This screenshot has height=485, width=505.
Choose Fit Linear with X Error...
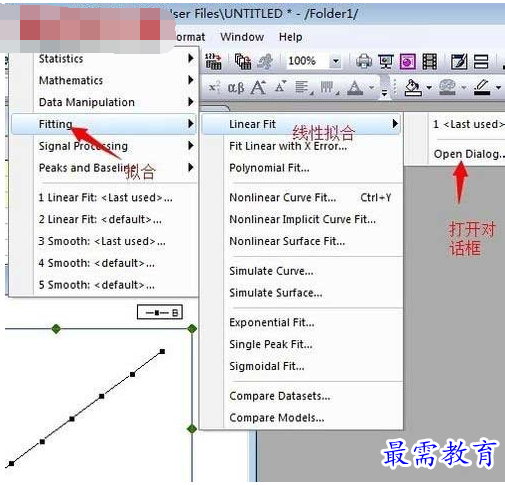coord(301,146)
